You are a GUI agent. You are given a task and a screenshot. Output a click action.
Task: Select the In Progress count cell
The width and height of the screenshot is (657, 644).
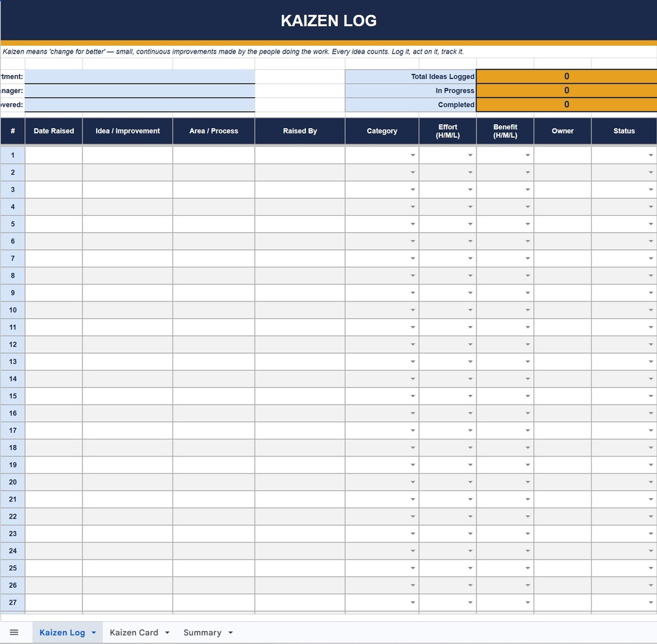click(x=567, y=90)
